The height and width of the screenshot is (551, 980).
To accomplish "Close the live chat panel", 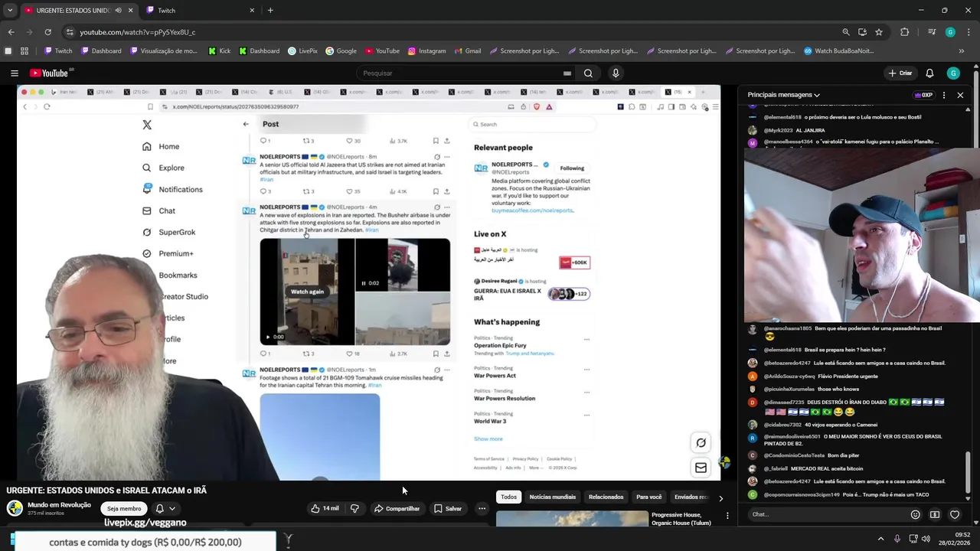I will pyautogui.click(x=960, y=95).
